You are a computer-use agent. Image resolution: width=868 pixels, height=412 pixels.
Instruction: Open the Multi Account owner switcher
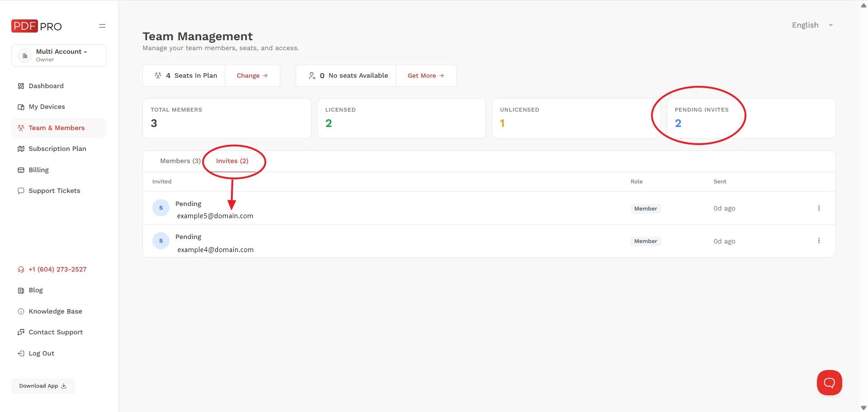(x=59, y=56)
